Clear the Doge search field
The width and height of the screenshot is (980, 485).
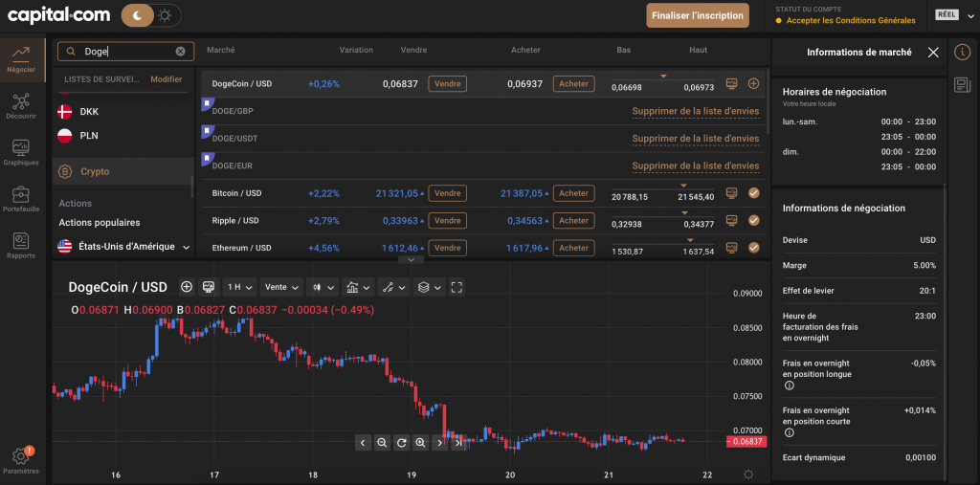point(180,52)
